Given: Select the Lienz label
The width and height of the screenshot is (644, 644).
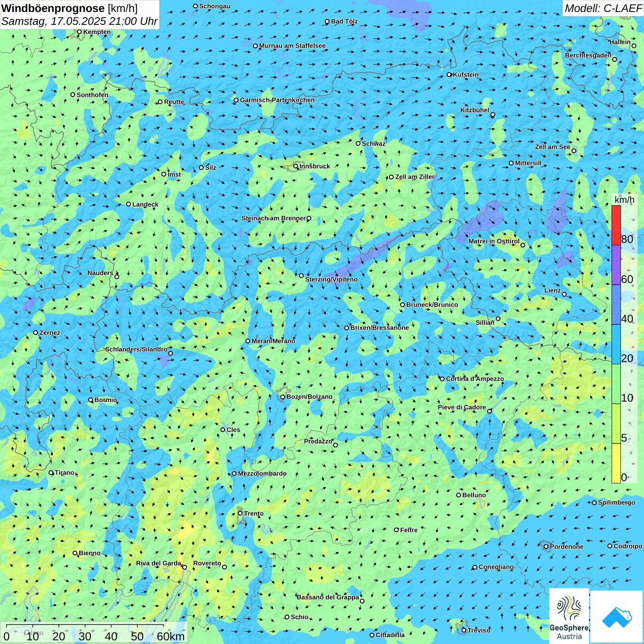Looking at the screenshot, I should click(552, 290).
